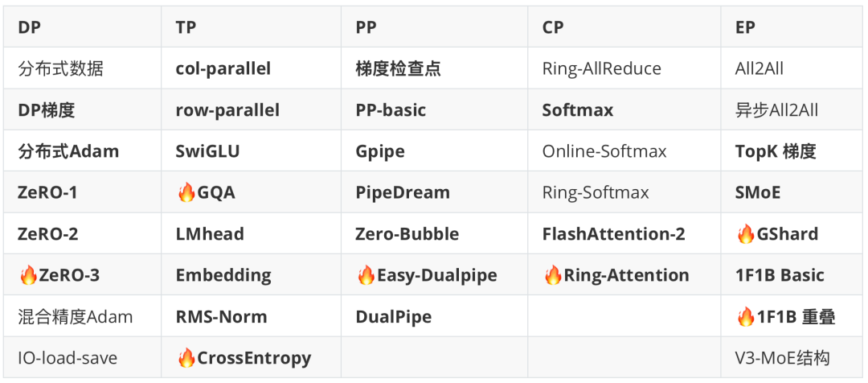Click the fire icon beside Ring-Attention

coord(552,275)
